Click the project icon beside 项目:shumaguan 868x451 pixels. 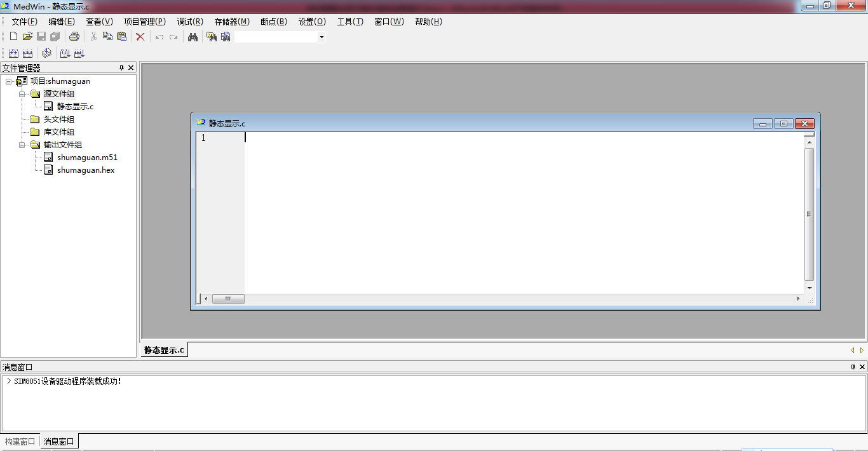click(x=22, y=81)
